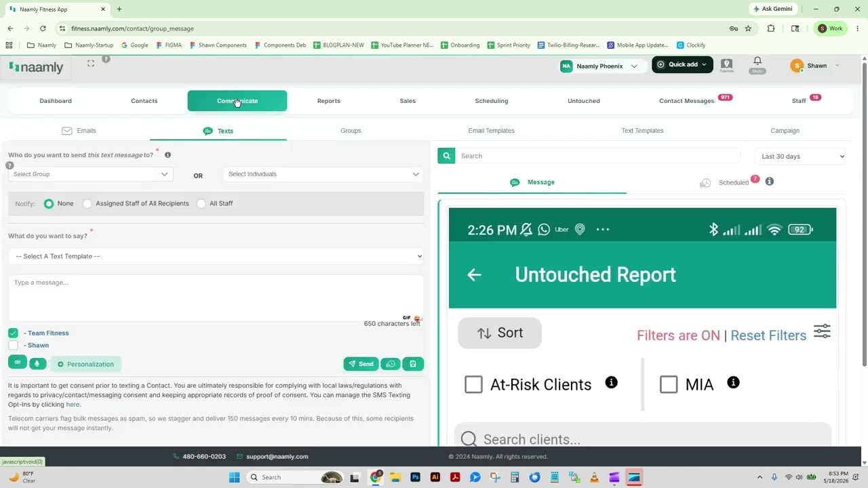Screen dimensions: 868x488
Task: Open the Staff menu item
Action: [x=799, y=101]
